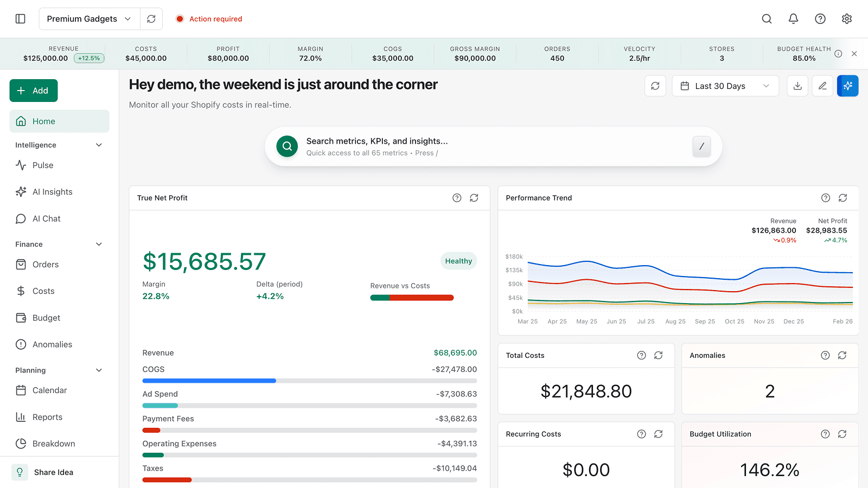Image resolution: width=868 pixels, height=488 pixels.
Task: Open the help icon in the header
Action: click(820, 19)
